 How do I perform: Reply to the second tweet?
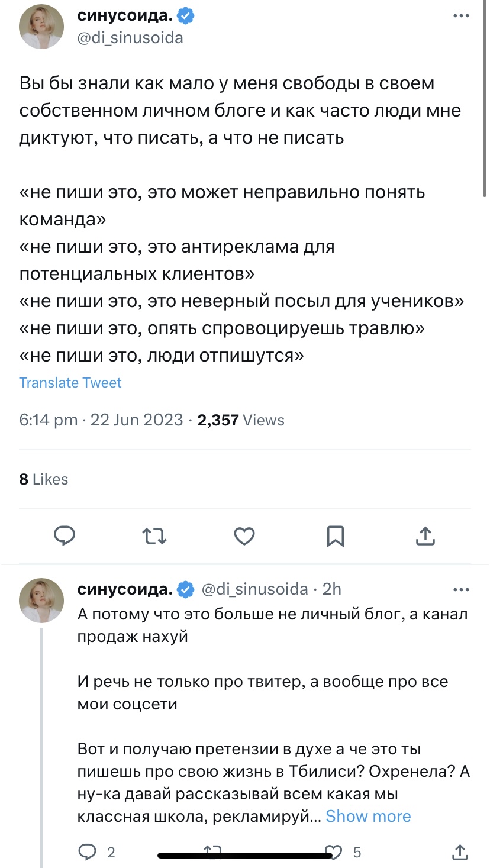88,852
